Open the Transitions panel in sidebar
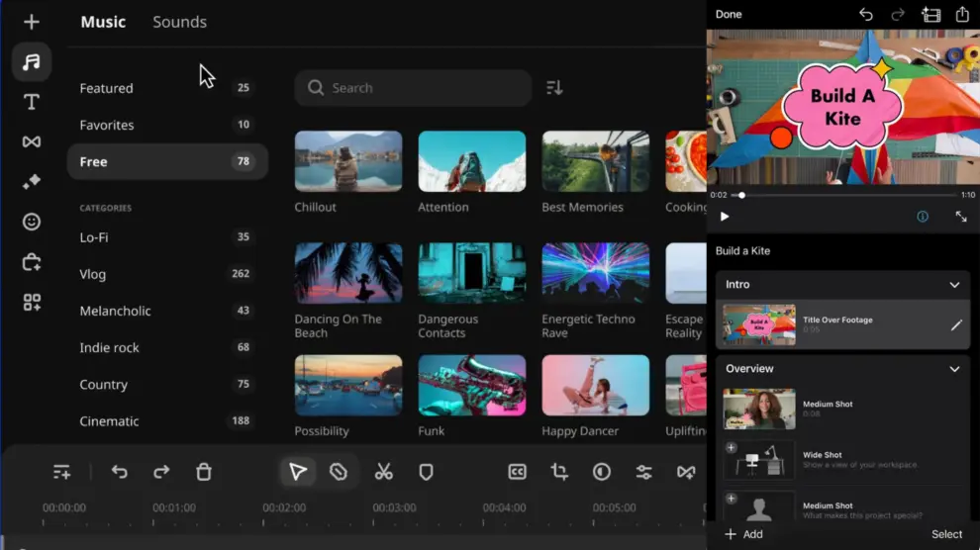Viewport: 980px width, 550px height. click(32, 141)
